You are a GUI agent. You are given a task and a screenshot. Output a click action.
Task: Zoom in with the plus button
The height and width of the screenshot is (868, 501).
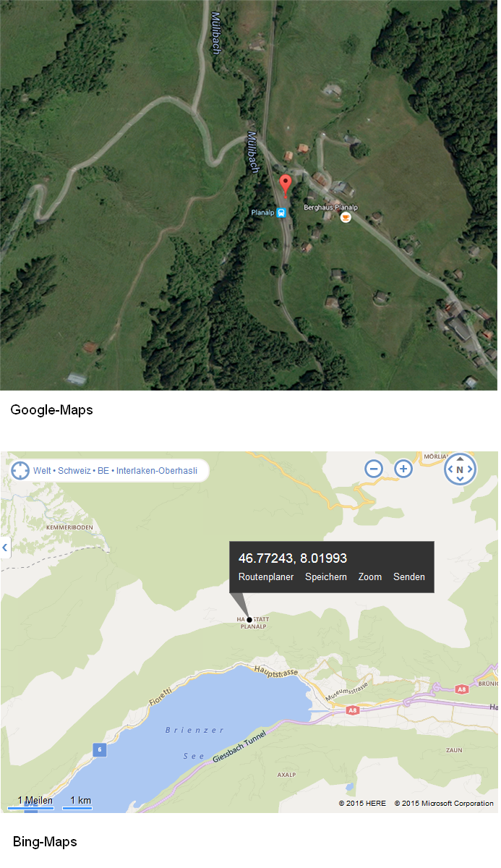403,469
